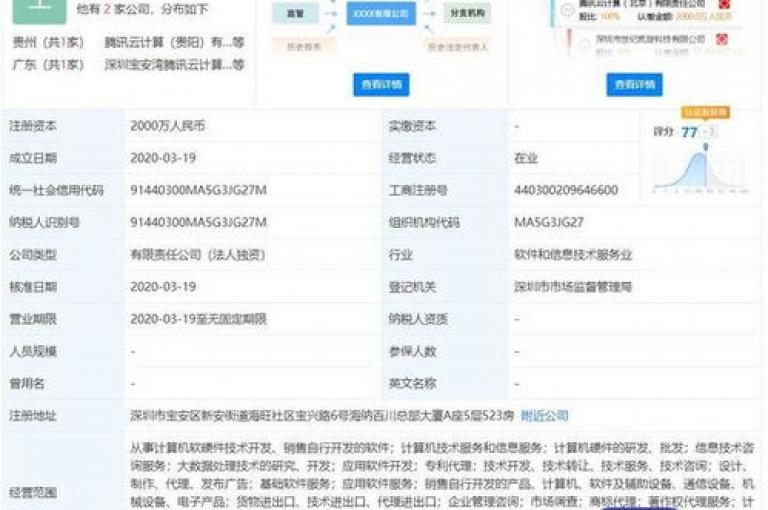
Task: Click organization code MA5G3JG27
Action: pos(549,222)
